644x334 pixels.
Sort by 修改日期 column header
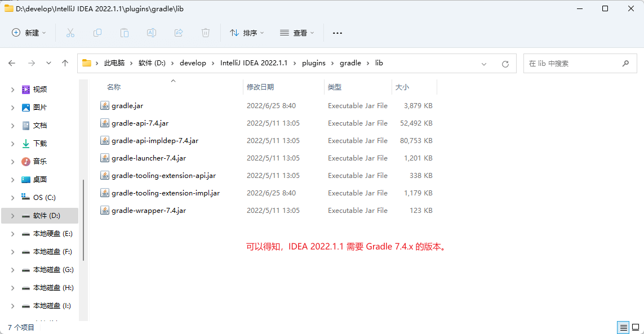click(260, 87)
